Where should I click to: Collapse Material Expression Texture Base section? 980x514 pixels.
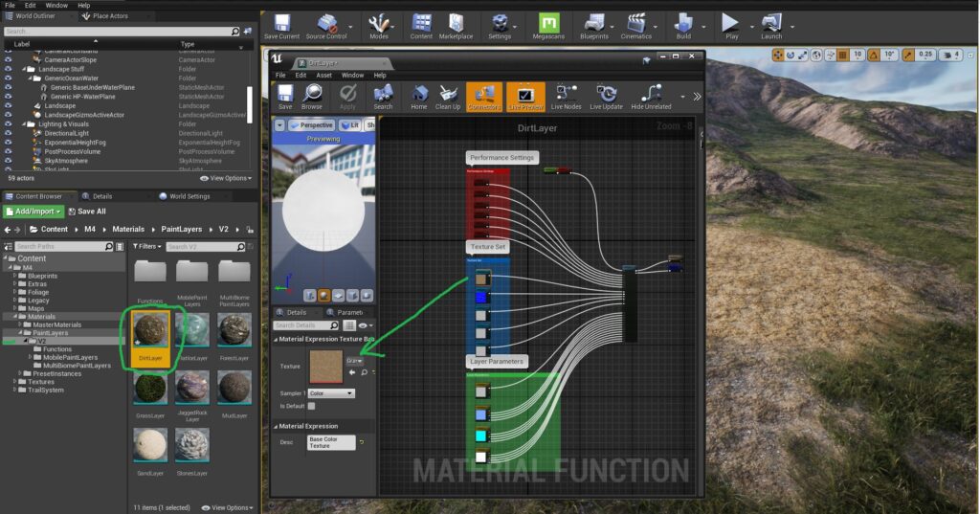(x=276, y=339)
